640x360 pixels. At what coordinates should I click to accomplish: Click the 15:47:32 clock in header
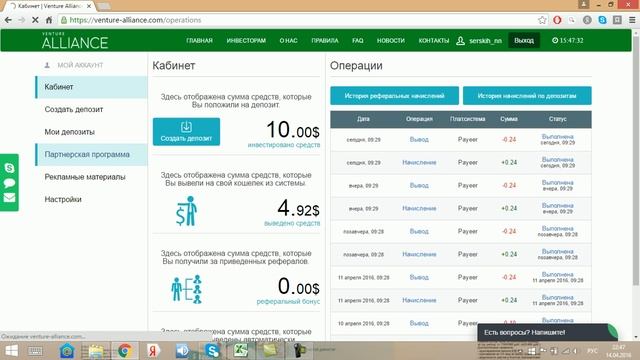click(x=568, y=40)
